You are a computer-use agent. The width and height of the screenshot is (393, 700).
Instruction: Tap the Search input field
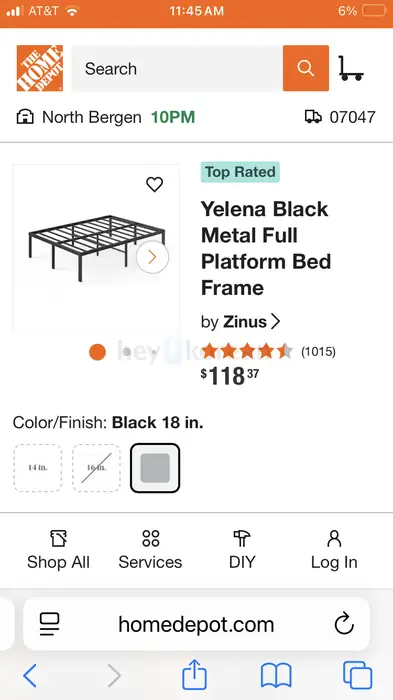177,68
